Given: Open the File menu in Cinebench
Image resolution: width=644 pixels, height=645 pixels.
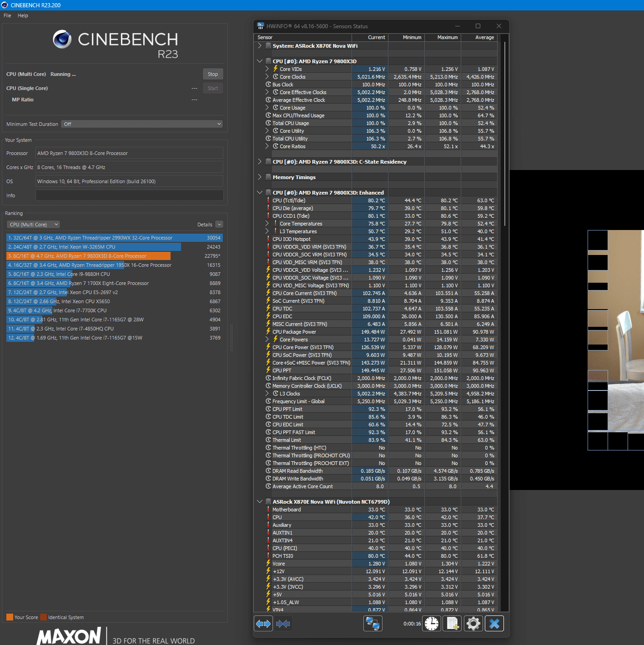Looking at the screenshot, I should [x=7, y=15].
